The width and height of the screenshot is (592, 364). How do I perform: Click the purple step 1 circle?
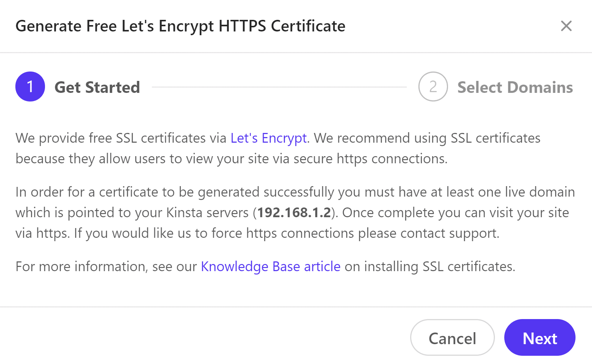30,87
